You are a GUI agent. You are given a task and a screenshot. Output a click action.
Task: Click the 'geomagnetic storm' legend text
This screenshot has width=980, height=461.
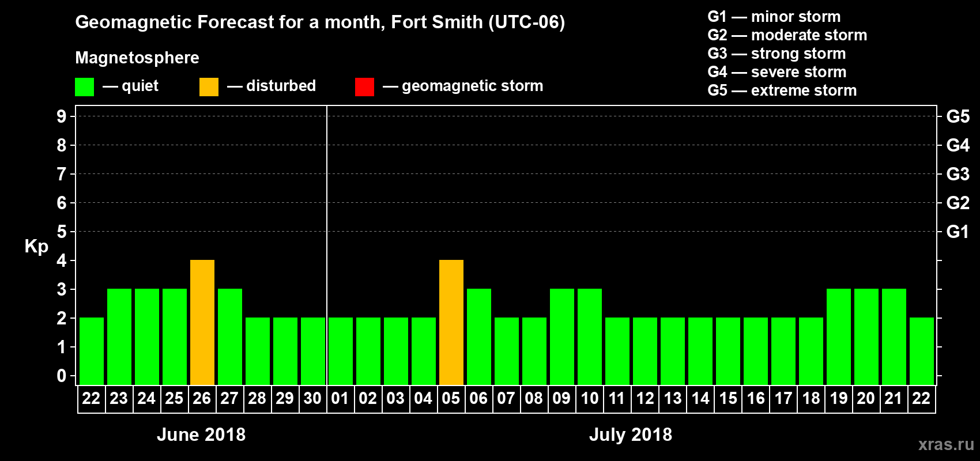coord(473,86)
